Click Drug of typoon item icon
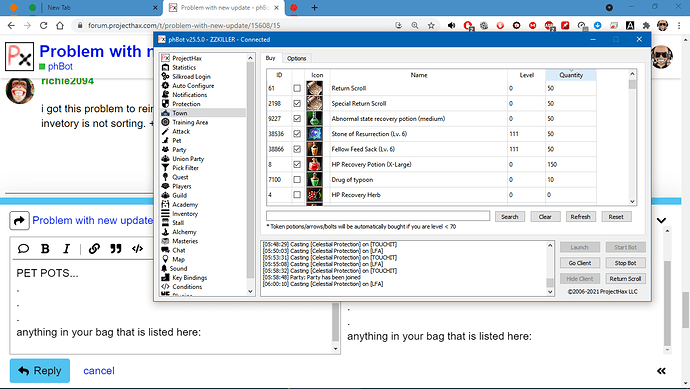The width and height of the screenshot is (690, 389). coord(315,180)
